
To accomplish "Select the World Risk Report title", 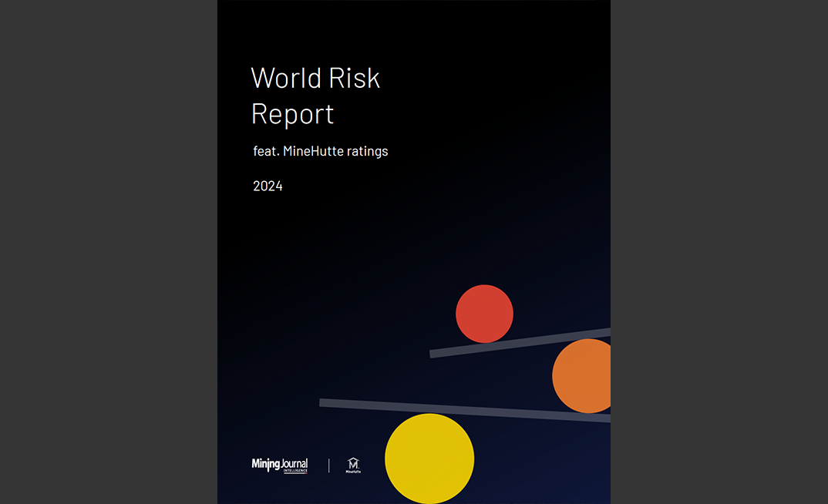I will click(315, 95).
